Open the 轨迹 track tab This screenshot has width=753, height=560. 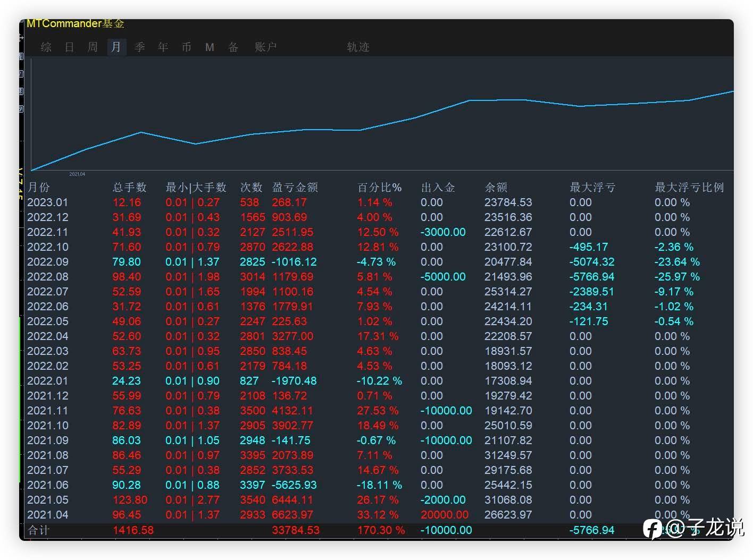358,47
